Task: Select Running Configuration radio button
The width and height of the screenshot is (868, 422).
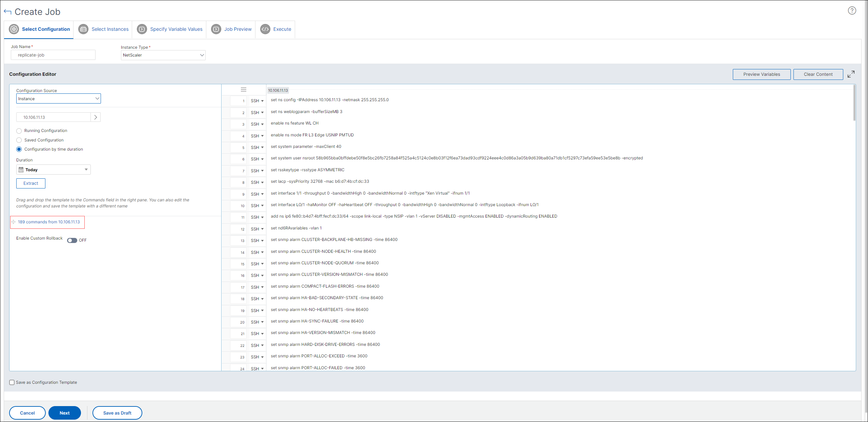Action: pos(19,131)
